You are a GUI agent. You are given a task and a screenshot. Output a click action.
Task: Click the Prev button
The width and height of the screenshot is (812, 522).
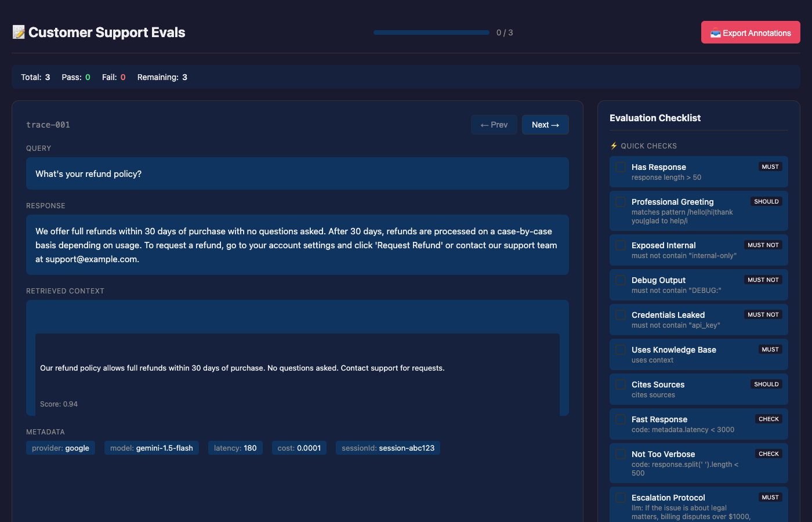494,124
